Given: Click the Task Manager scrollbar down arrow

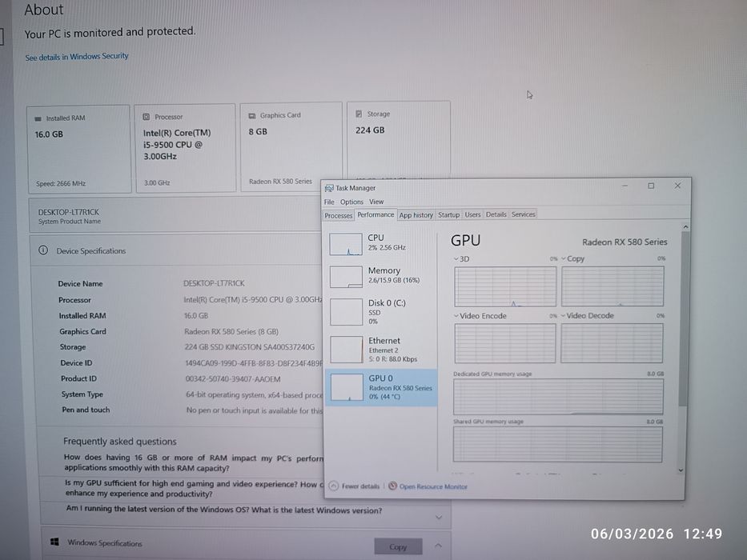Looking at the screenshot, I should [681, 470].
